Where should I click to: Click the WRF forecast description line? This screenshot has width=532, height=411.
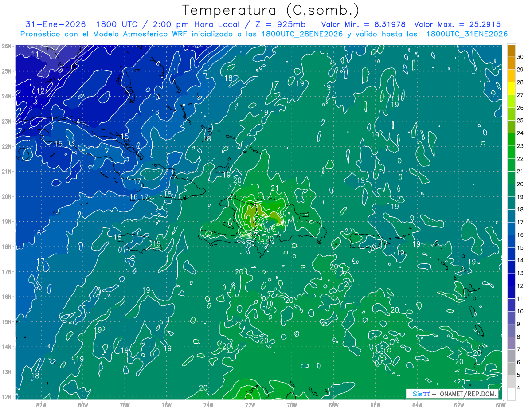point(264,34)
